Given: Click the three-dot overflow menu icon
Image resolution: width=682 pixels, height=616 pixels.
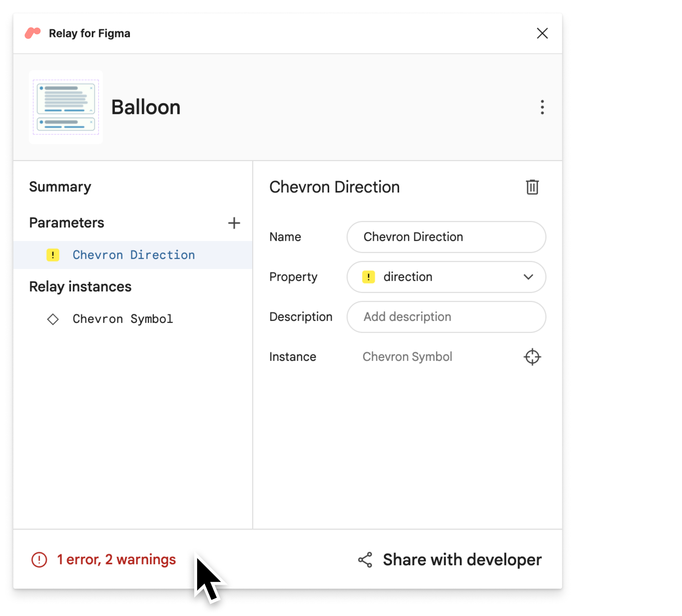Looking at the screenshot, I should coord(542,107).
